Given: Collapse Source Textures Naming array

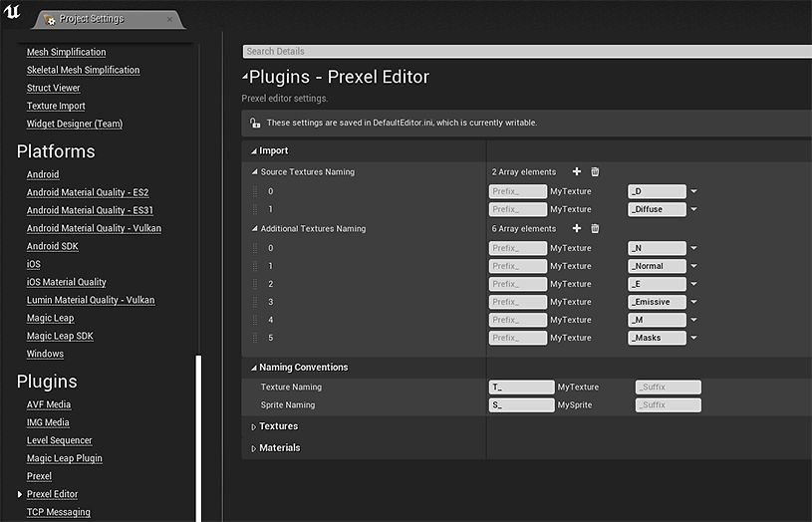Looking at the screenshot, I should (254, 171).
